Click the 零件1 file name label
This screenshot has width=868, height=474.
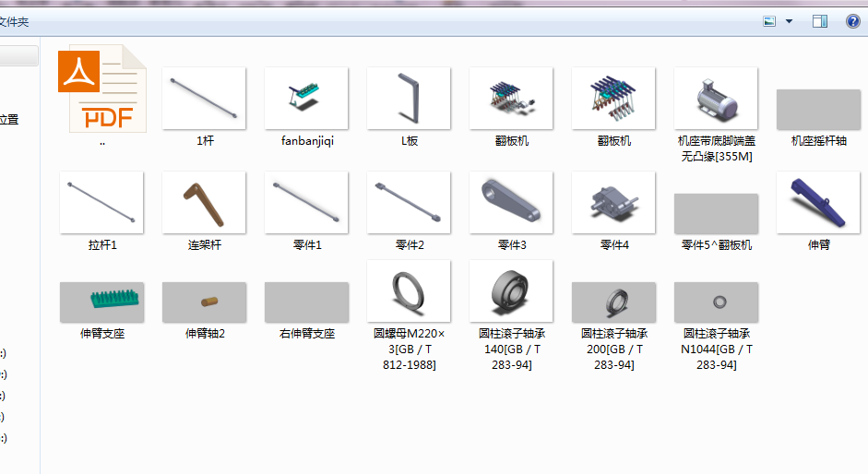(x=307, y=245)
